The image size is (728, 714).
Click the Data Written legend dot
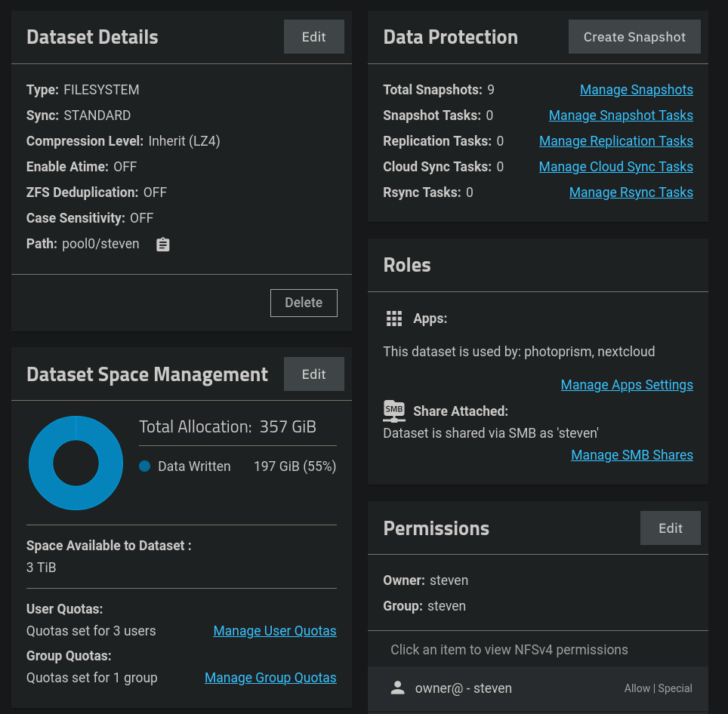pyautogui.click(x=144, y=466)
